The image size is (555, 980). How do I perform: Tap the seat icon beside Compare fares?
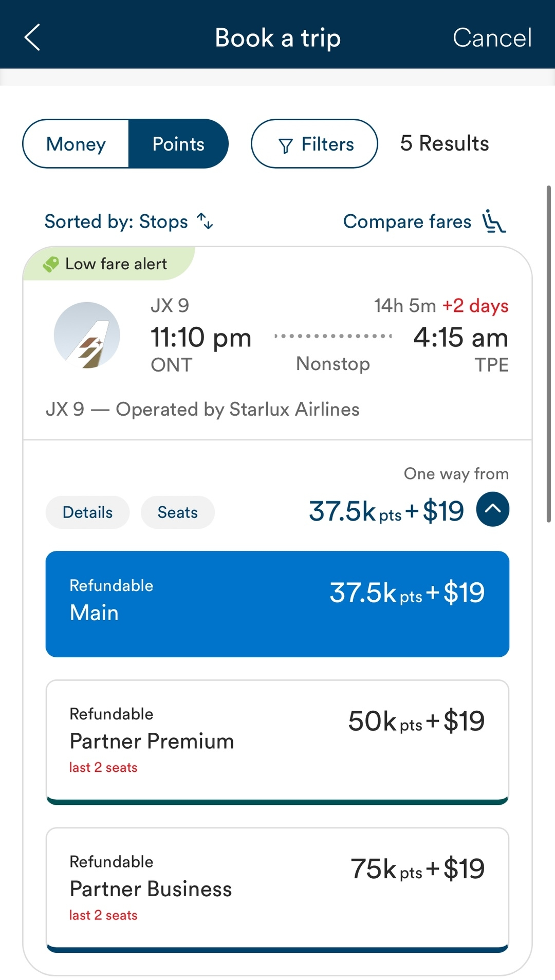click(x=494, y=221)
